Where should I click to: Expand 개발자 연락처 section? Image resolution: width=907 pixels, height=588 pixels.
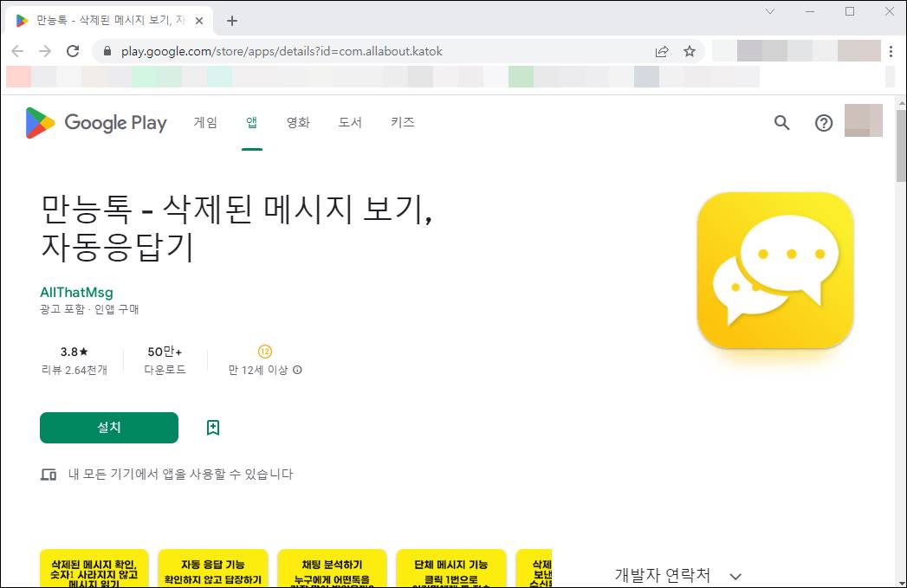[x=735, y=576]
